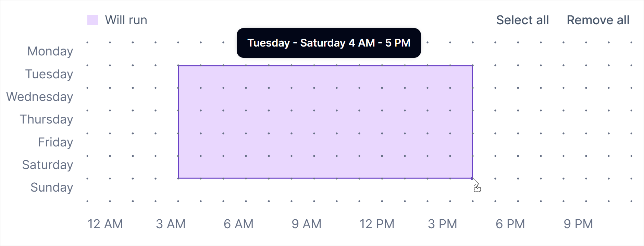Click the 9 AM hour label
Image resolution: width=644 pixels, height=246 pixels.
click(x=307, y=224)
